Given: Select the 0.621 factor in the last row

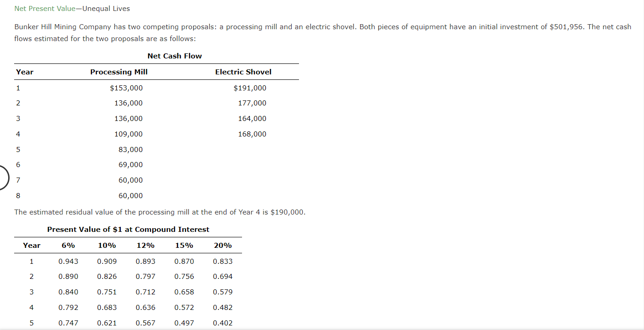Looking at the screenshot, I should click(x=107, y=323).
